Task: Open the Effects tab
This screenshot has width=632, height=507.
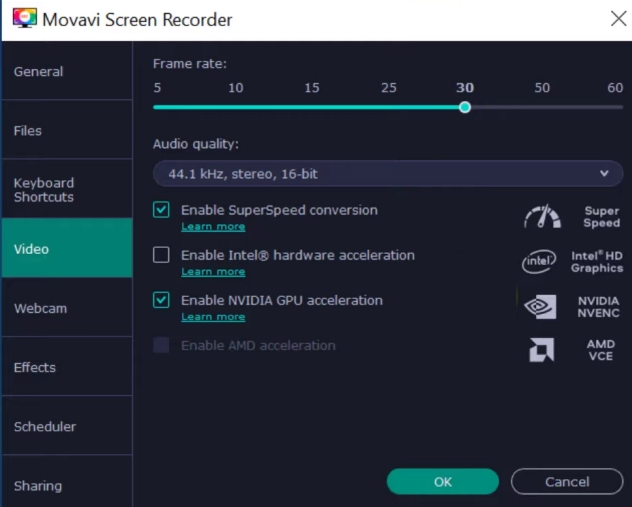Action: (67, 368)
